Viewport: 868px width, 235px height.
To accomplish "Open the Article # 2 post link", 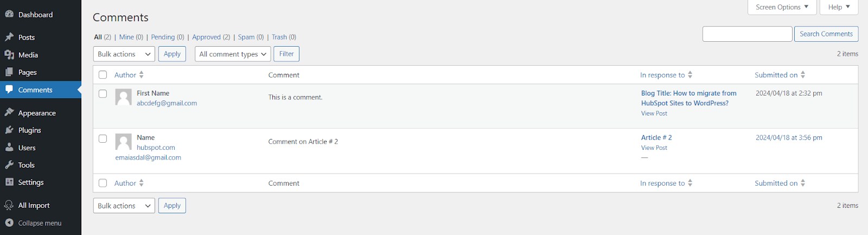I will coord(656,138).
